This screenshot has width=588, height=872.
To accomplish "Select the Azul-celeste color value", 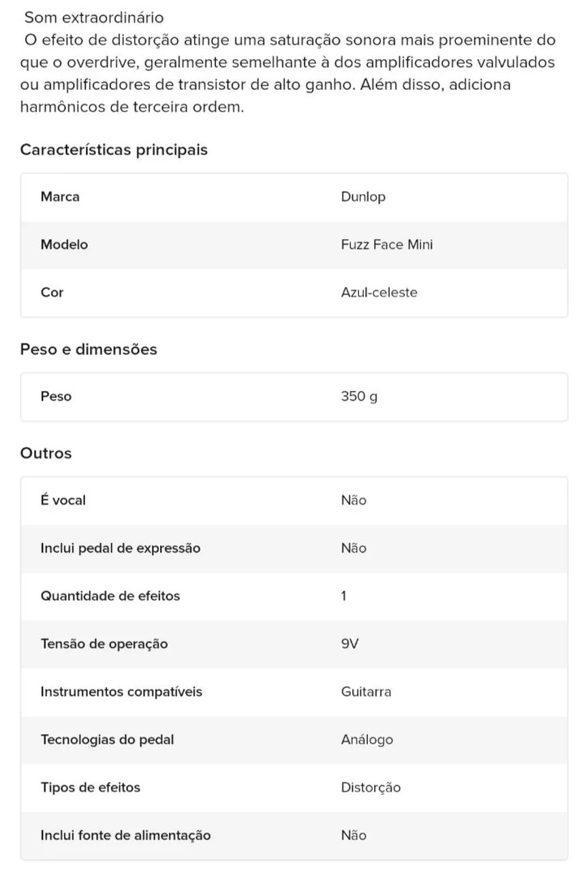I will coord(379,292).
